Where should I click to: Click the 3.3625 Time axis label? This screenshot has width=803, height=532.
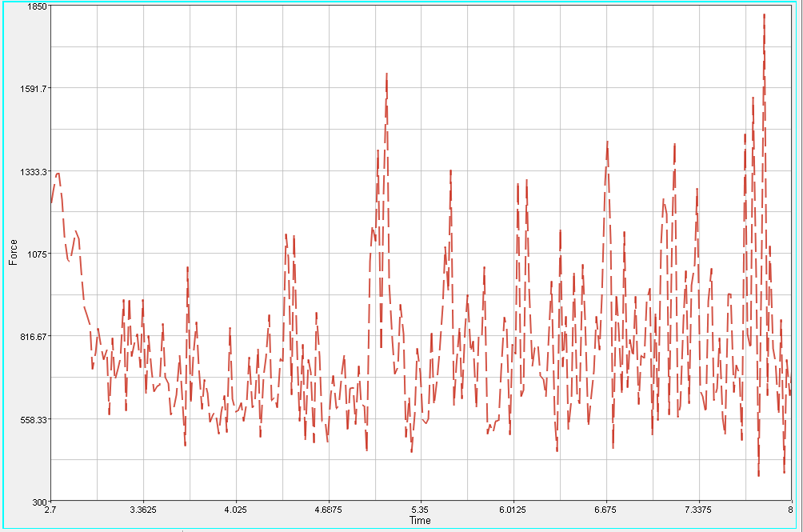(x=143, y=510)
